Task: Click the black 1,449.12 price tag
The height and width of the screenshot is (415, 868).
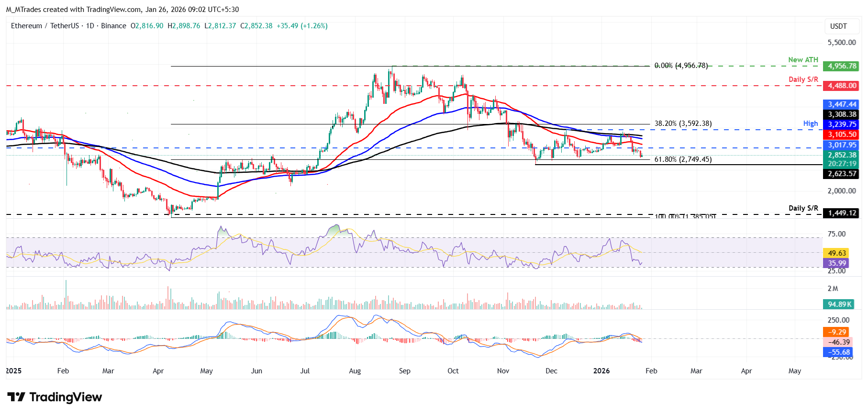Action: (841, 213)
